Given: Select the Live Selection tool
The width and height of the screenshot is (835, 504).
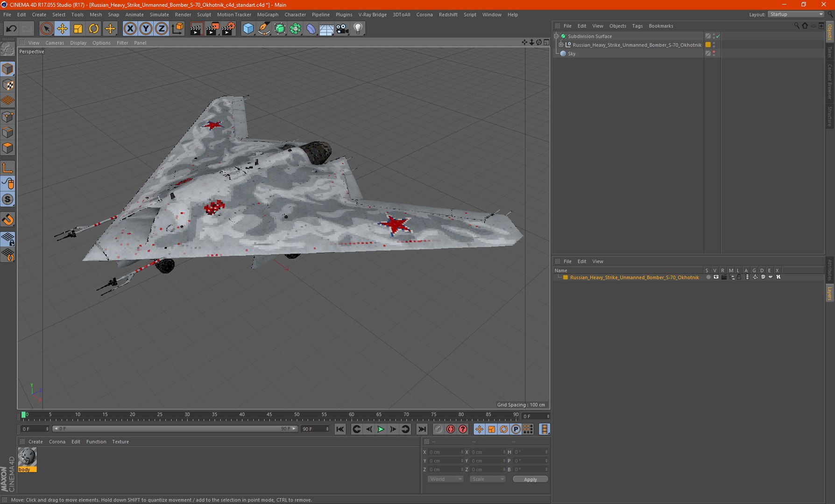Looking at the screenshot, I should click(x=46, y=29).
